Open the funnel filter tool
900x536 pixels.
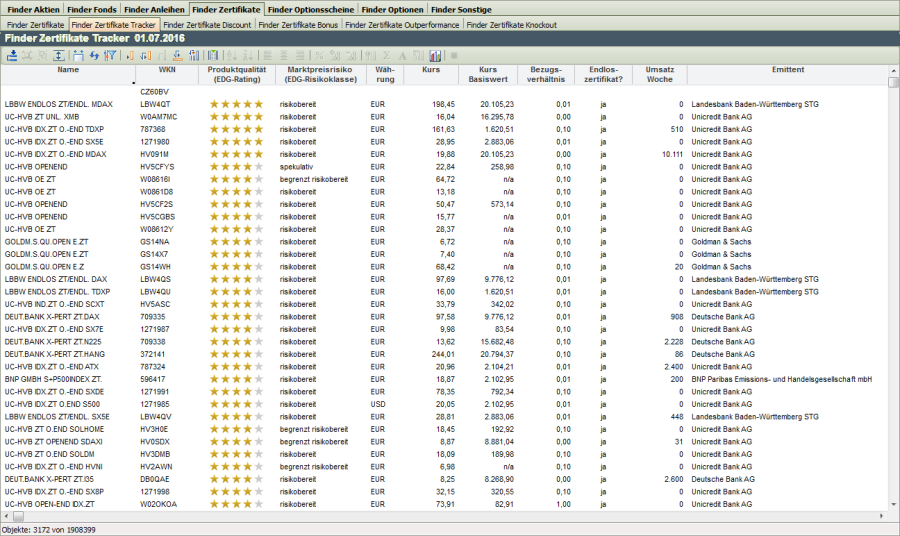click(110, 55)
